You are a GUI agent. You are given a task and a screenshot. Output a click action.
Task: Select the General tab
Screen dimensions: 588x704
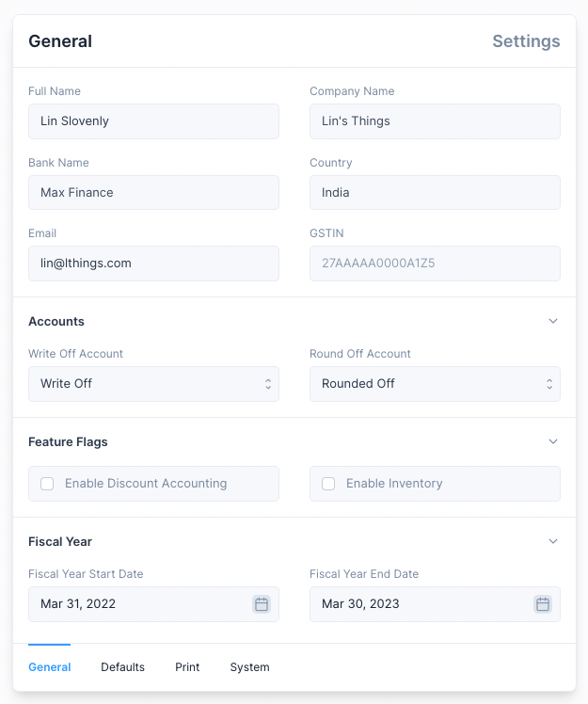pos(50,667)
